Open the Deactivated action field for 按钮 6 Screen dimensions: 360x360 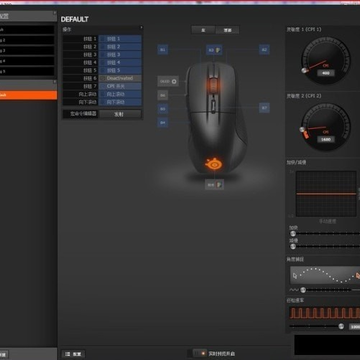pos(120,78)
